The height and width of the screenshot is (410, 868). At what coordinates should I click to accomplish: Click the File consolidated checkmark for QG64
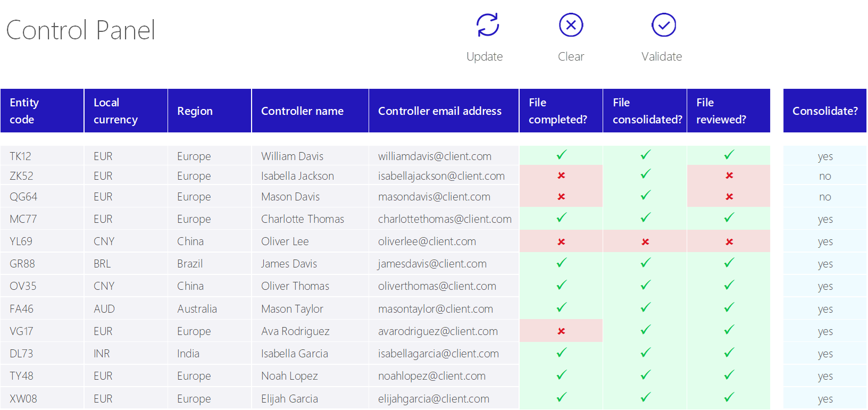coord(645,195)
